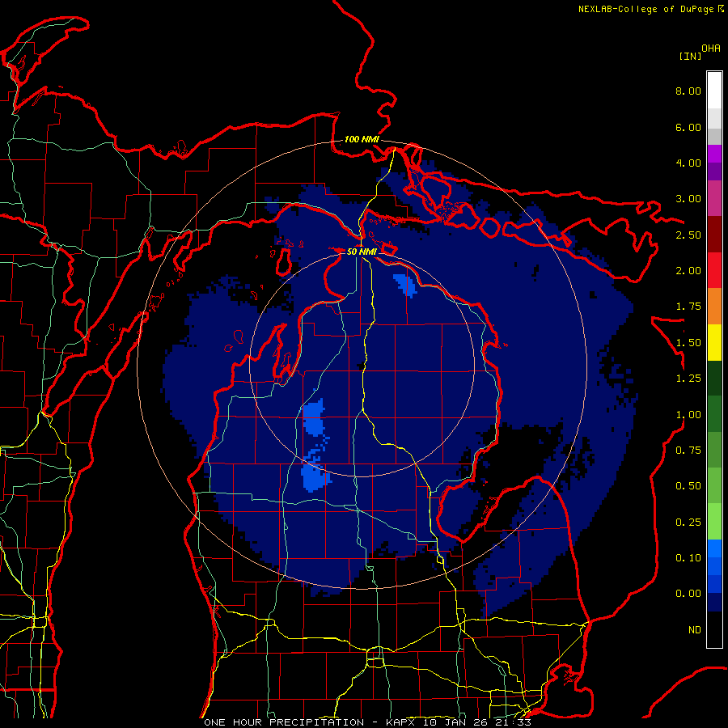Click the 0.75 legend value
This screenshot has height=728, width=728.
click(688, 451)
